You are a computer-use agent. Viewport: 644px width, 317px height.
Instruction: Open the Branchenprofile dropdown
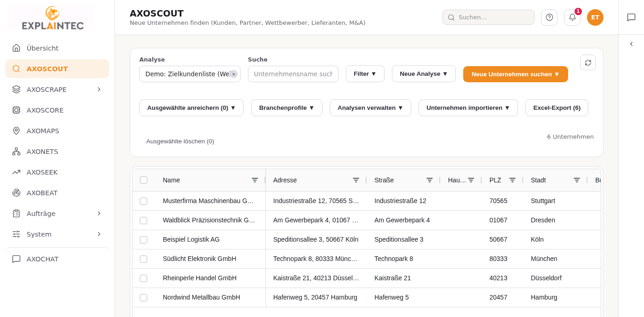(287, 108)
